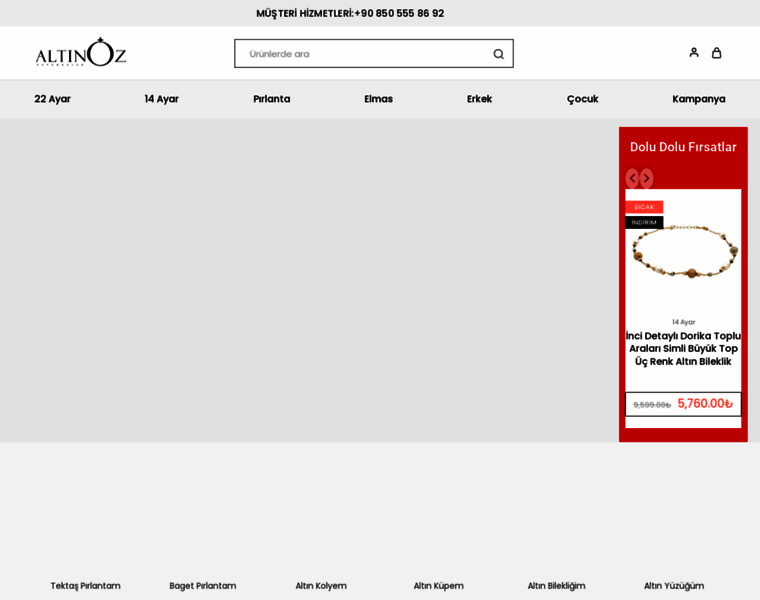Open the Pırlanta menu
This screenshot has width=760, height=600.
pos(271,99)
